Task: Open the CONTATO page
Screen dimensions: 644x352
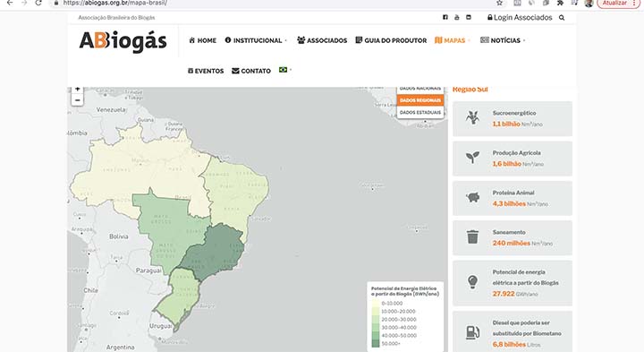Action: tap(251, 71)
